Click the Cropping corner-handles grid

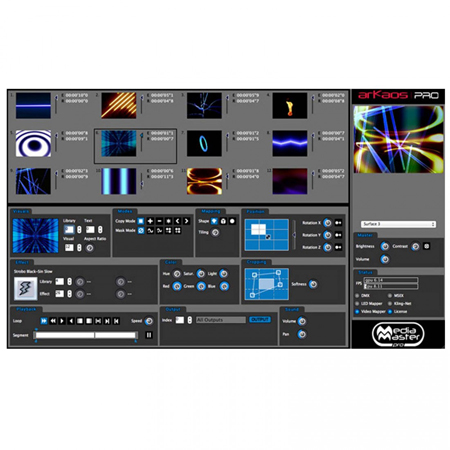267,284
